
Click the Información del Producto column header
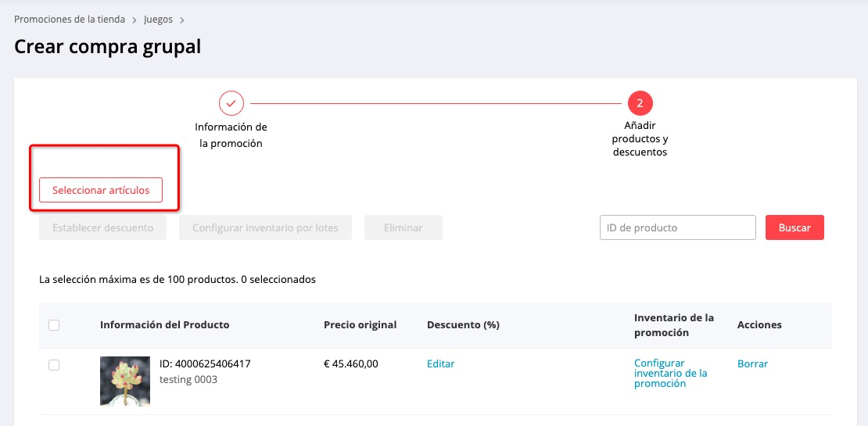pyautogui.click(x=164, y=324)
